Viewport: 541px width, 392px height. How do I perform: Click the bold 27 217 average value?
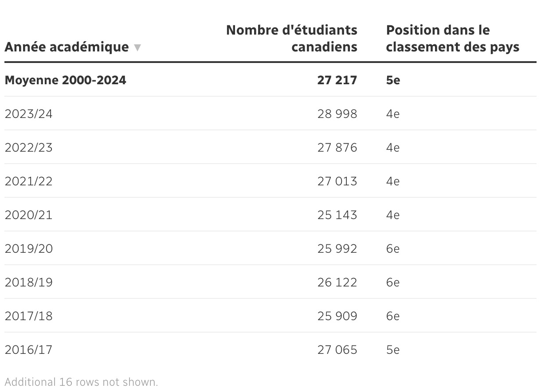tap(337, 80)
